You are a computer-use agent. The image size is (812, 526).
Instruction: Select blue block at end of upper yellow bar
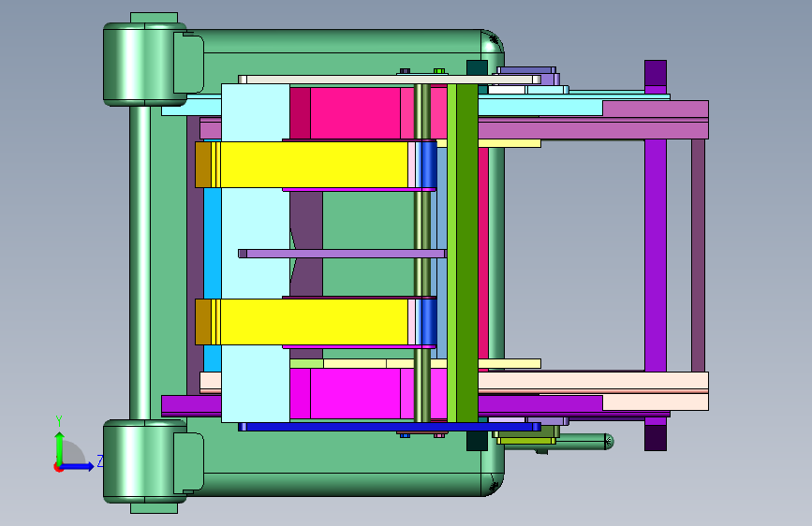pyautogui.click(x=429, y=165)
